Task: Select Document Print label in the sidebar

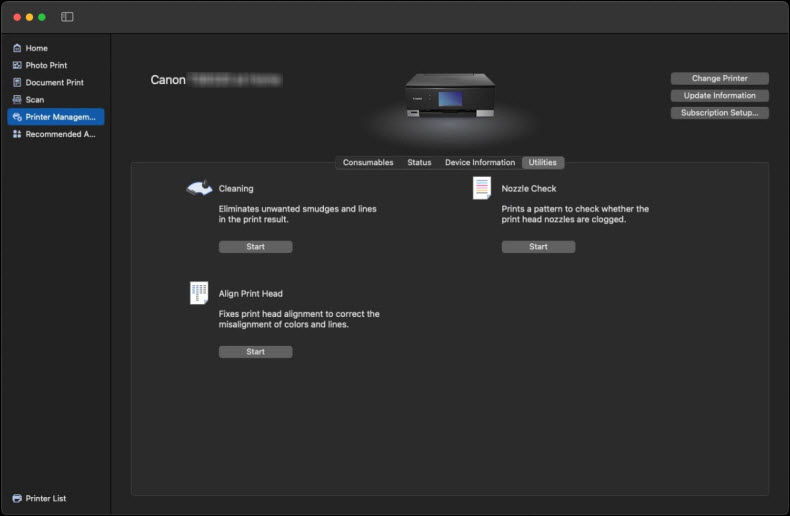Action: pyautogui.click(x=54, y=82)
